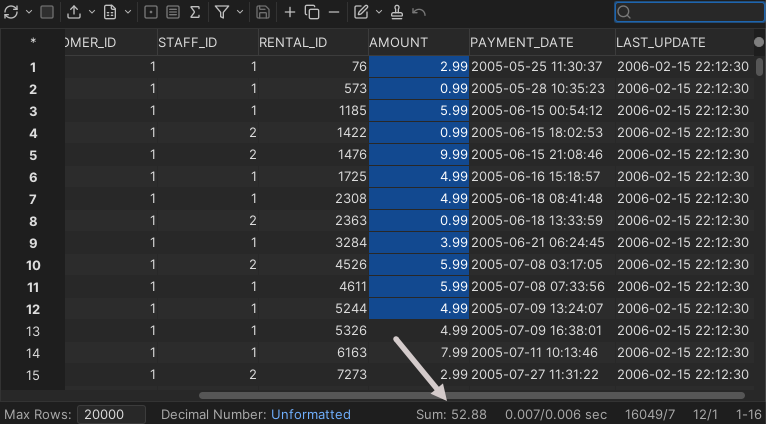Image resolution: width=766 pixels, height=424 pixels.
Task: Open dropdown next to refresh icon
Action: (27, 12)
